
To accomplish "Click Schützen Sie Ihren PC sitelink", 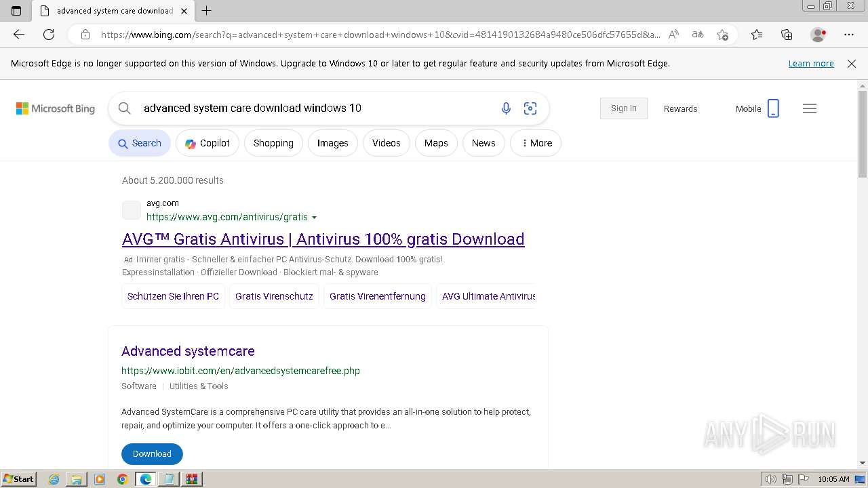I will tap(173, 296).
